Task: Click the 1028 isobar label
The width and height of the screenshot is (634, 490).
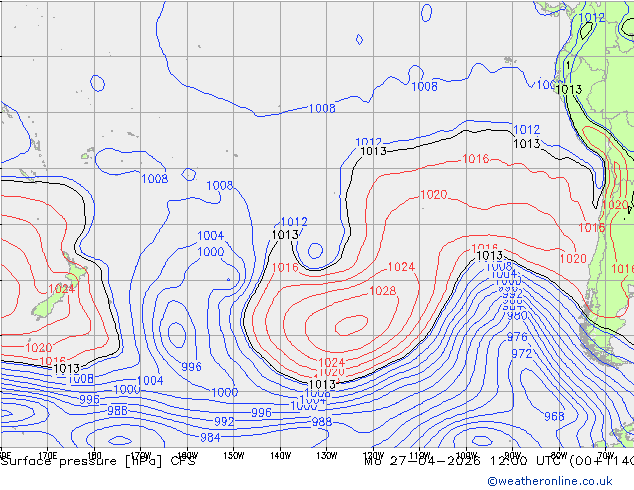Action: (383, 291)
